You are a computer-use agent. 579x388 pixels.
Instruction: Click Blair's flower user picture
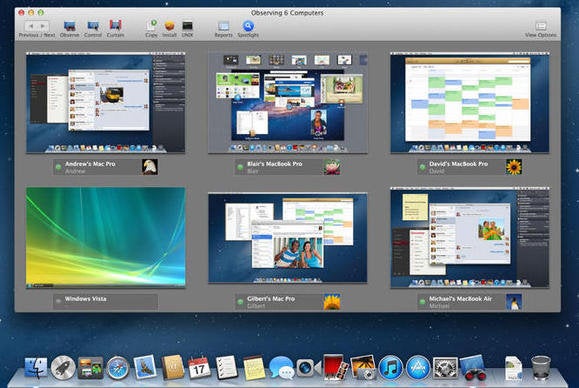[x=332, y=167]
